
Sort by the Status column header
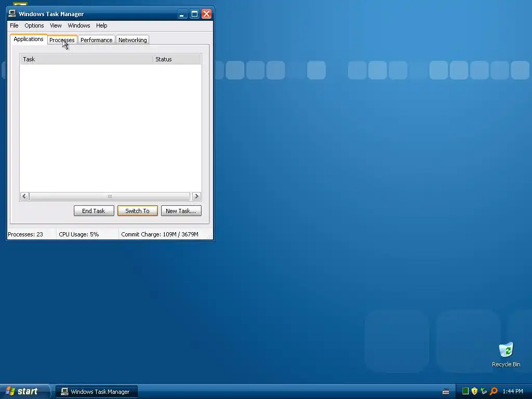point(177,59)
